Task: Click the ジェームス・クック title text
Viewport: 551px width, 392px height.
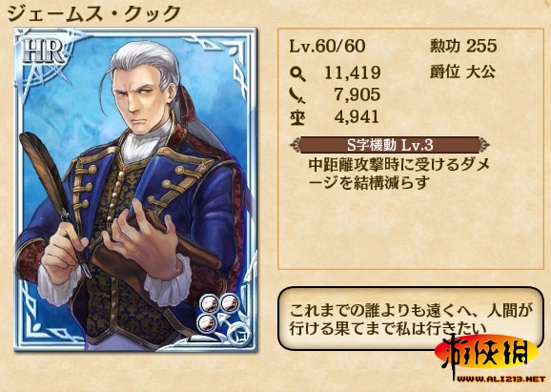Action: click(93, 14)
